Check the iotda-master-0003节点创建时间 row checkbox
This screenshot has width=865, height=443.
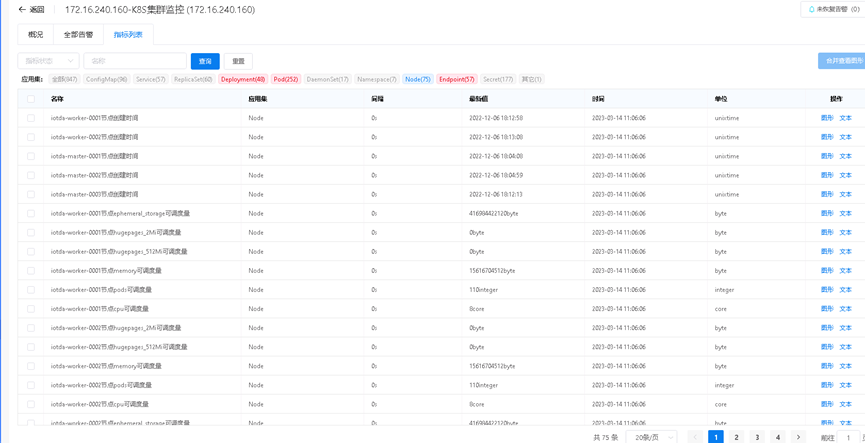point(31,194)
